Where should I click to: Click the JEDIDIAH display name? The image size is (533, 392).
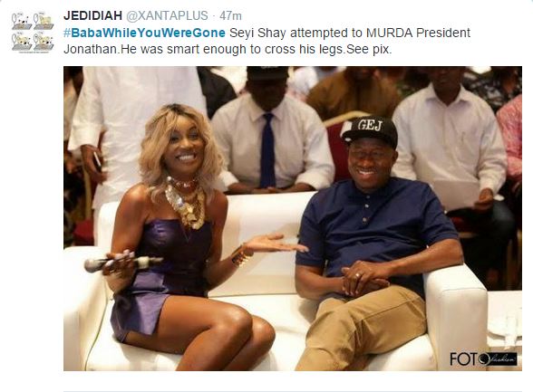click(x=92, y=15)
